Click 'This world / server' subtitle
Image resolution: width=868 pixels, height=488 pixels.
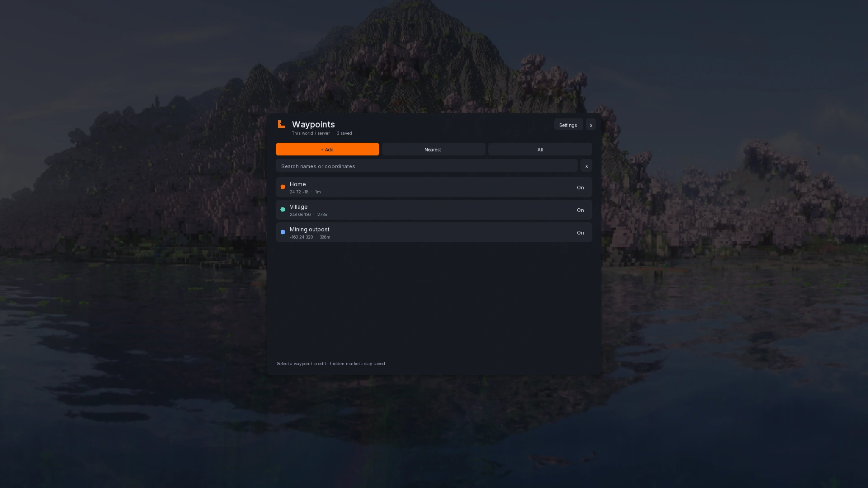coord(311,133)
